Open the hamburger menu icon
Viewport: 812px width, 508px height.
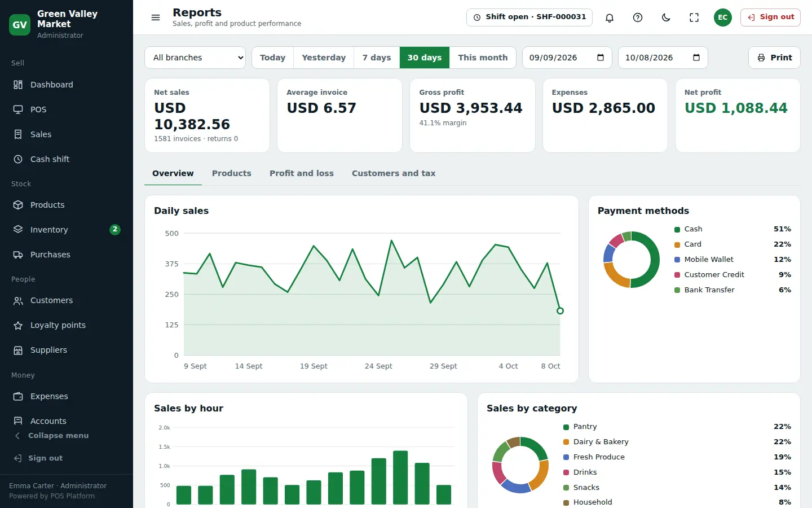point(156,17)
